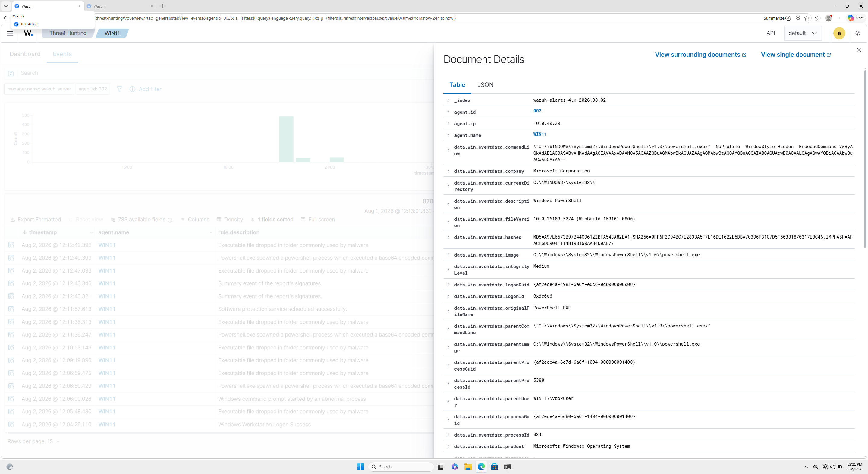Open the browser zoom icon
The image size is (868, 474).
[x=798, y=18]
